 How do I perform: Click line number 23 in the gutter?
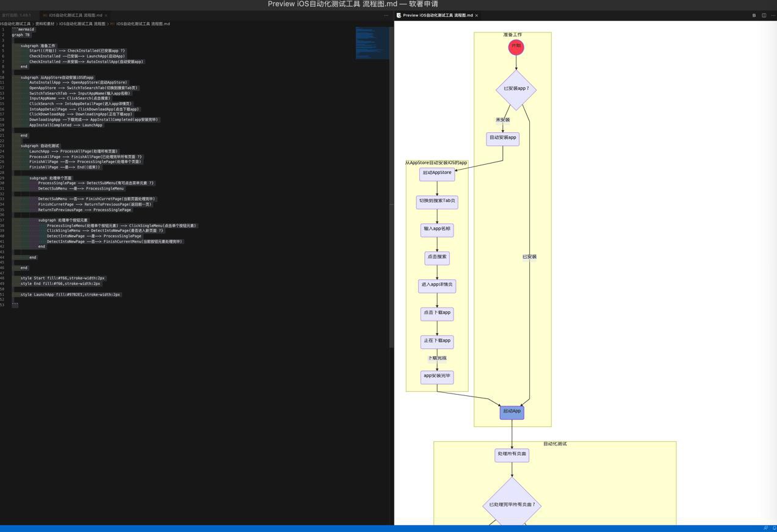(2, 146)
